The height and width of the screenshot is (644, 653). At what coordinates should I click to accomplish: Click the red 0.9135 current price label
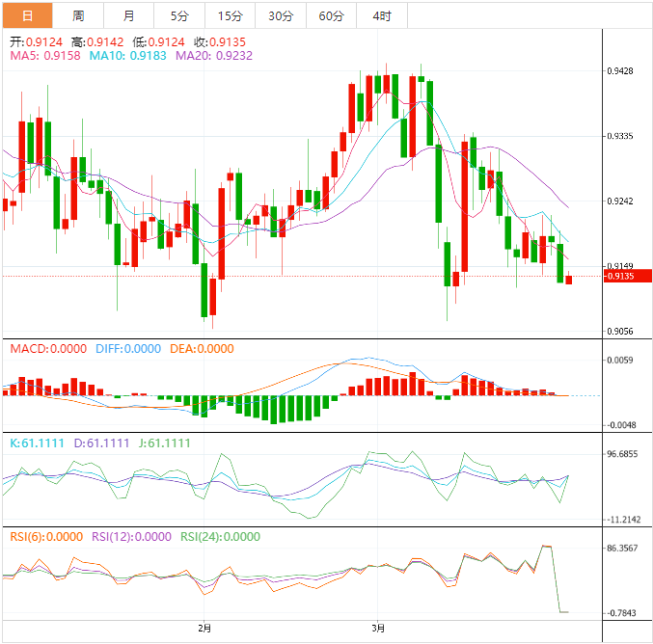click(628, 276)
